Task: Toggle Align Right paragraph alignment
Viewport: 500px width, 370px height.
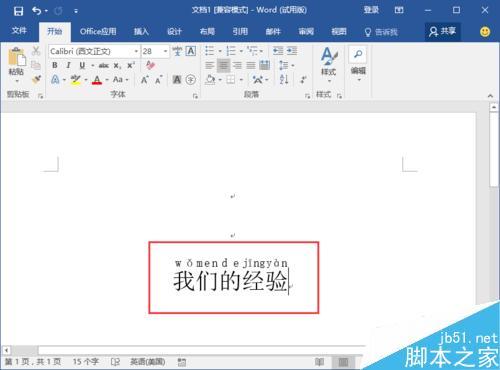Action: click(237, 65)
